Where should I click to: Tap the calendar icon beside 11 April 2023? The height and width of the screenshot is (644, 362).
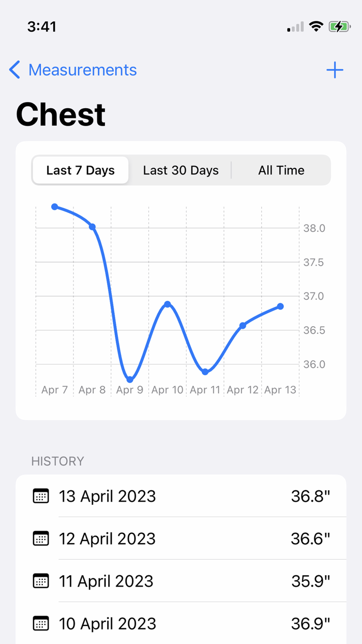(x=41, y=581)
